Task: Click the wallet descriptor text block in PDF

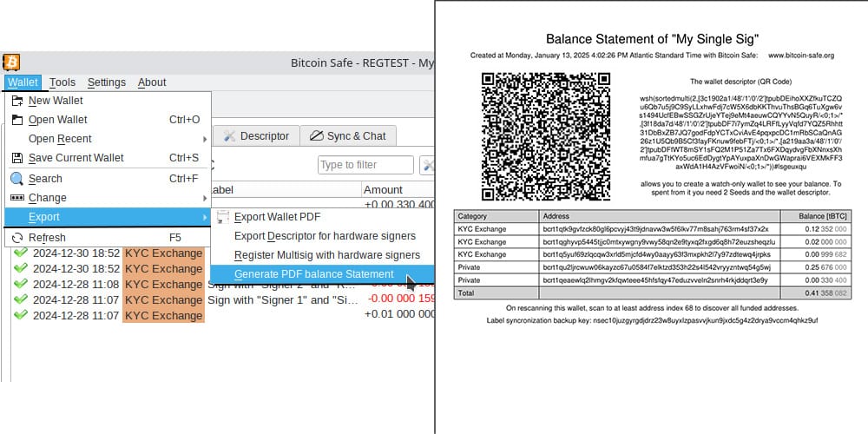Action: click(x=741, y=132)
